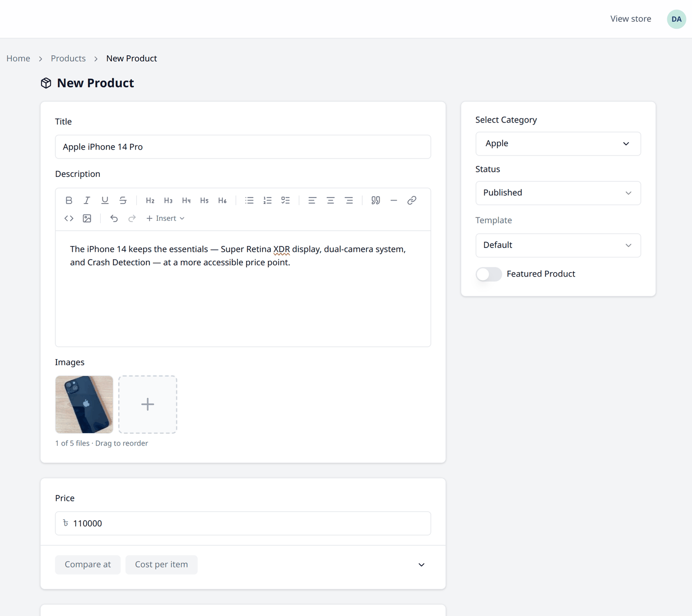This screenshot has height=616, width=692.
Task: Focus the Title input field
Action: [243, 147]
